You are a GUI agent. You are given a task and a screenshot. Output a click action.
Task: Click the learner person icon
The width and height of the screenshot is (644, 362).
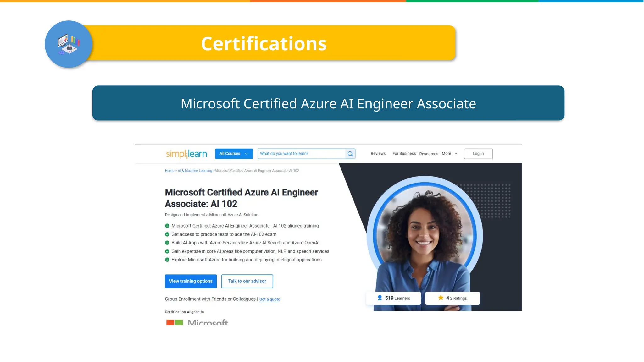click(x=380, y=298)
